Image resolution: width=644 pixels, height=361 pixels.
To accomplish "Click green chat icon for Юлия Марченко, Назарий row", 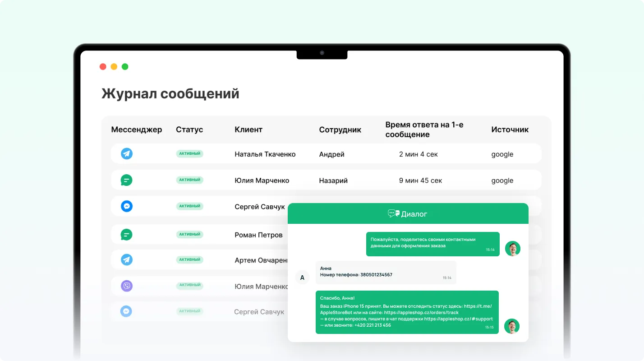I will coord(127,180).
